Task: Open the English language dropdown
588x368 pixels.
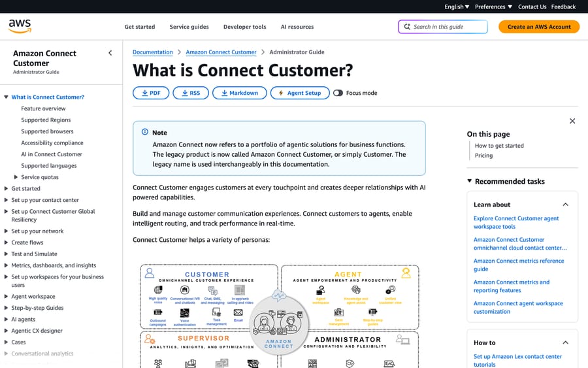Action: 457,7
